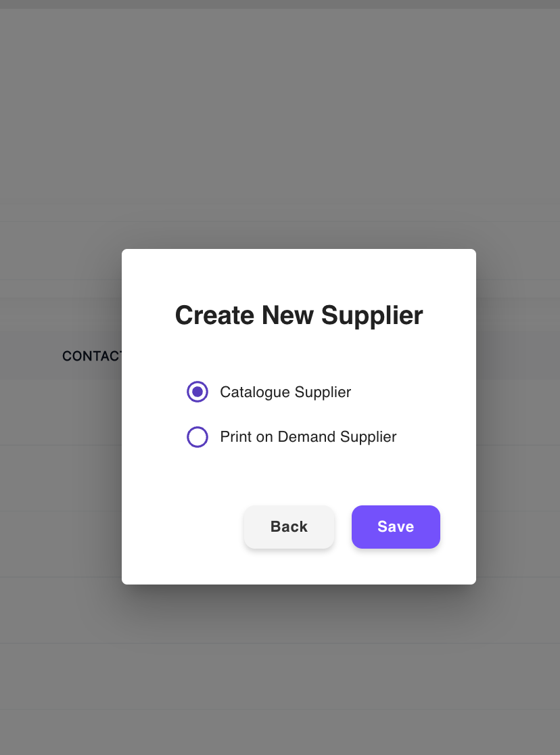
Task: Save the new supplier type
Action: coord(396,527)
